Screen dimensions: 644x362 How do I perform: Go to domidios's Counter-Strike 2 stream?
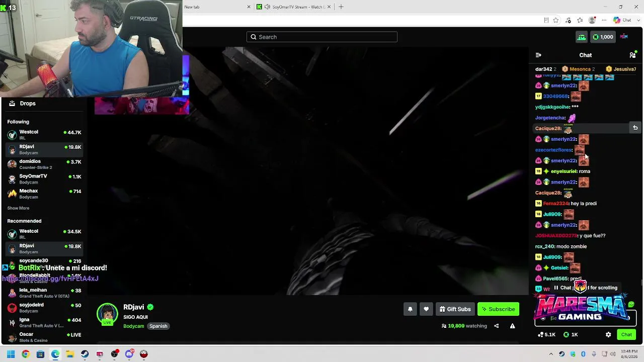[44, 164]
